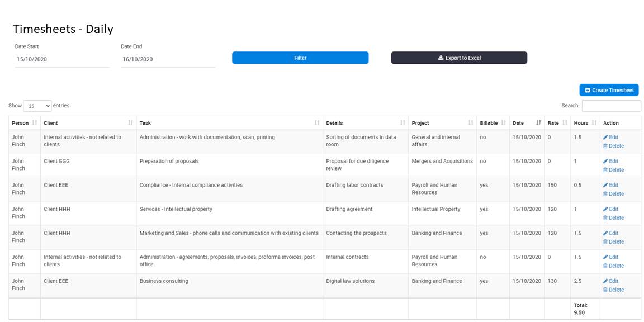This screenshot has height=322, width=644.
Task: Delete the Drafting agreement entry
Action: [x=613, y=217]
